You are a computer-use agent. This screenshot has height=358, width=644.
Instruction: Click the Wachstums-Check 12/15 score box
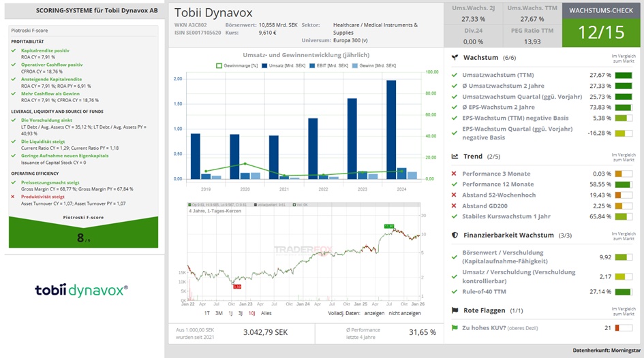click(602, 31)
